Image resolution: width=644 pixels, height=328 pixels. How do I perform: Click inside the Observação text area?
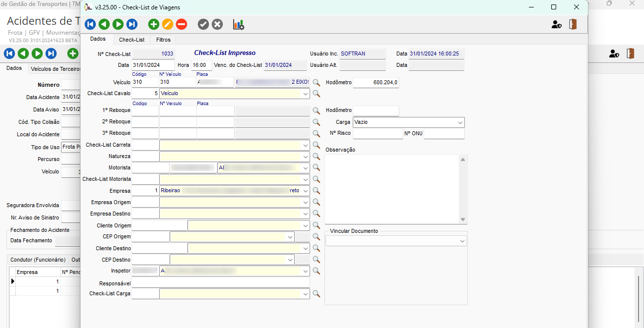(392, 188)
